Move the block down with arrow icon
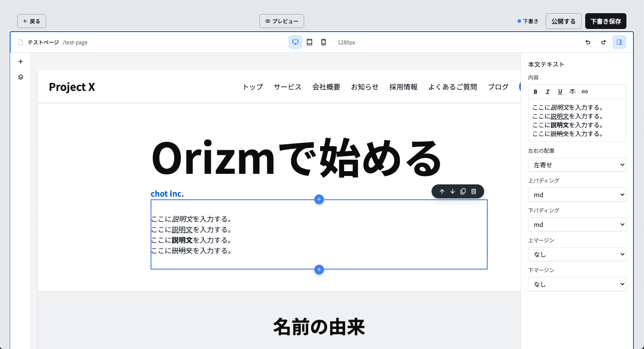This screenshot has height=349, width=644. [453, 191]
